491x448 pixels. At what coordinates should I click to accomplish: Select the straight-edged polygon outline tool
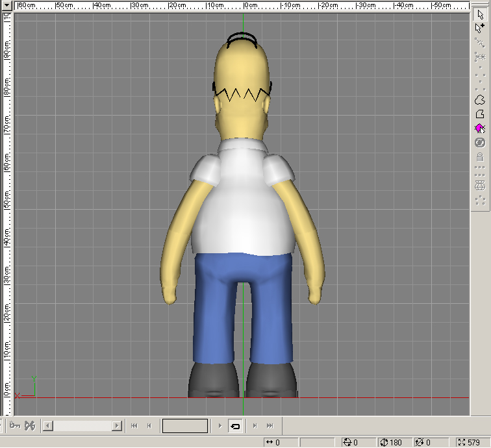pos(480,114)
